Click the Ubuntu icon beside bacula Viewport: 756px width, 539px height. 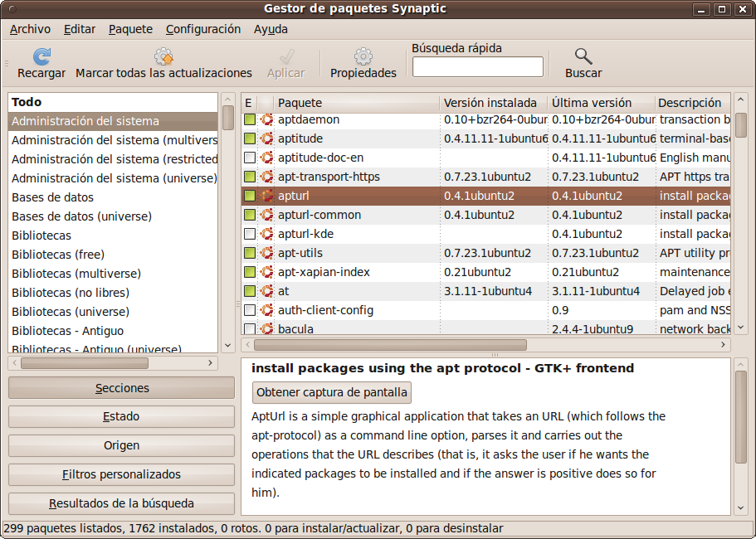(266, 329)
